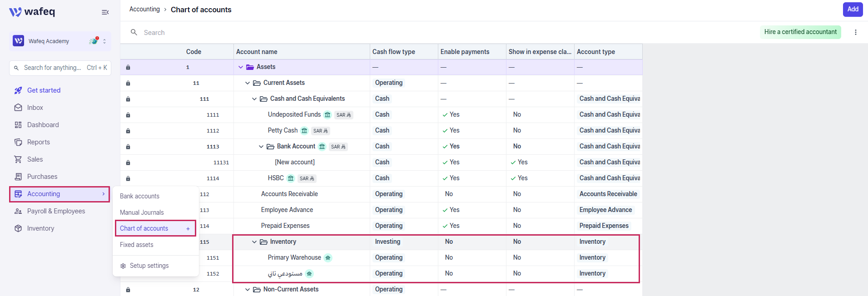Screen dimensions: 868x296
Task: Open the Purchases section
Action: 42,177
